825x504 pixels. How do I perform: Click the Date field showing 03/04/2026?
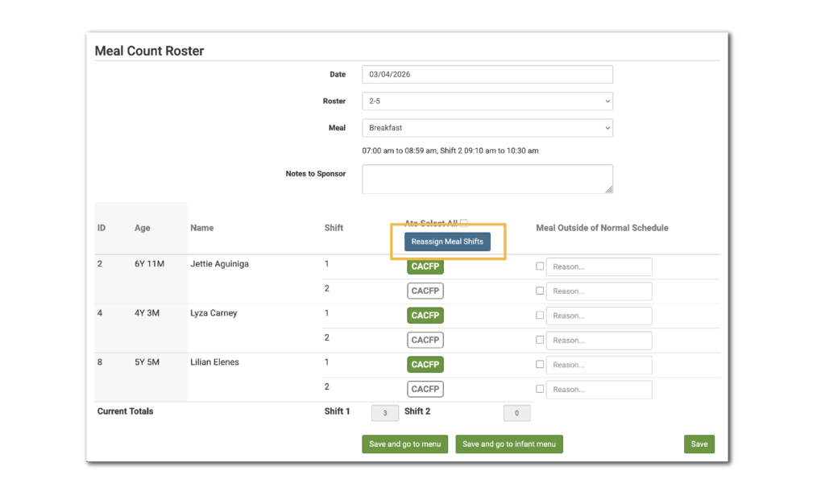(x=487, y=74)
